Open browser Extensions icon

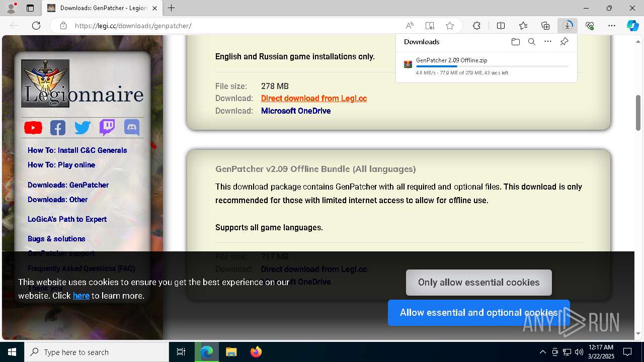click(x=476, y=26)
